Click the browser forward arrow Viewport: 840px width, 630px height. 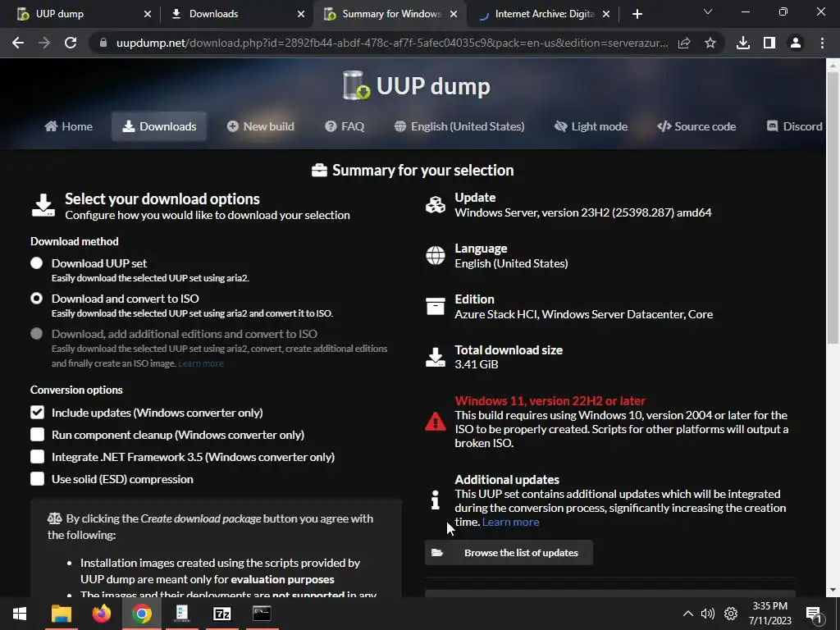pos(44,43)
